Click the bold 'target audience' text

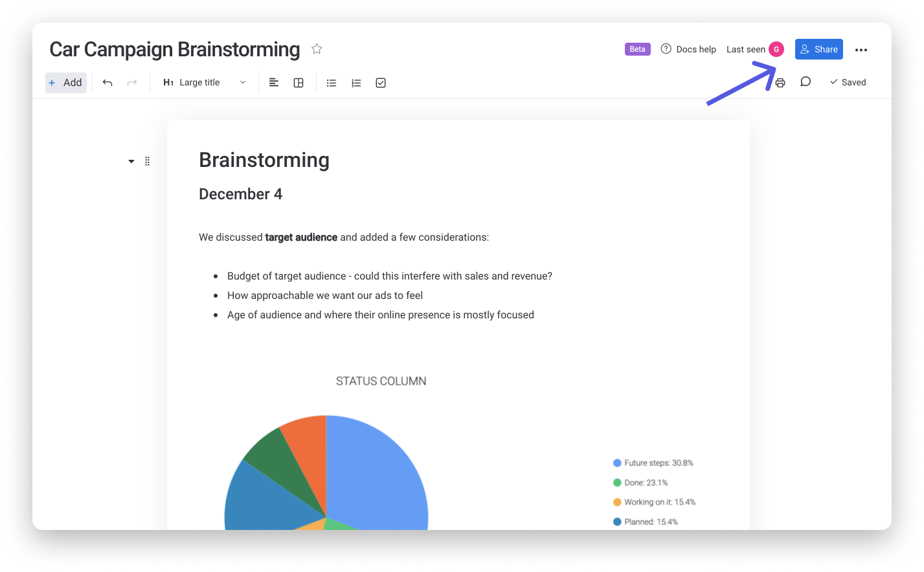[x=301, y=237]
